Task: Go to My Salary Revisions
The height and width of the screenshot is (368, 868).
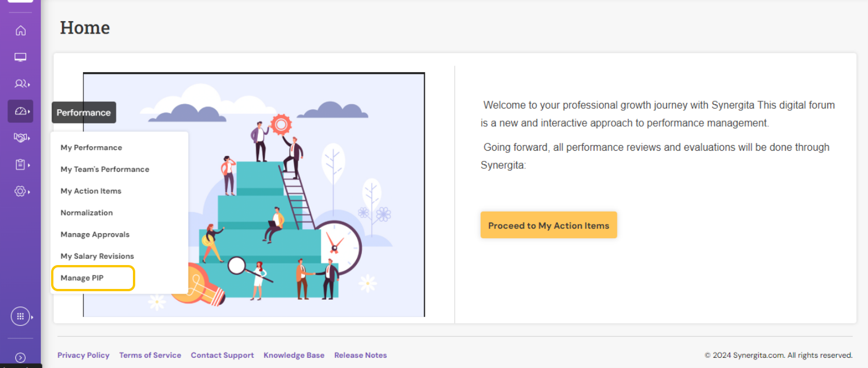Action: [97, 256]
